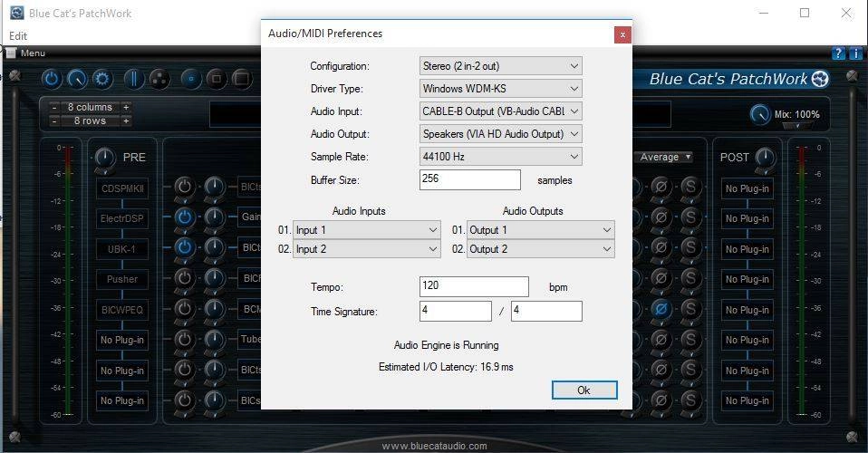Toggle the lit power button of the BlCt row
This screenshot has height=453, width=868.
(184, 247)
